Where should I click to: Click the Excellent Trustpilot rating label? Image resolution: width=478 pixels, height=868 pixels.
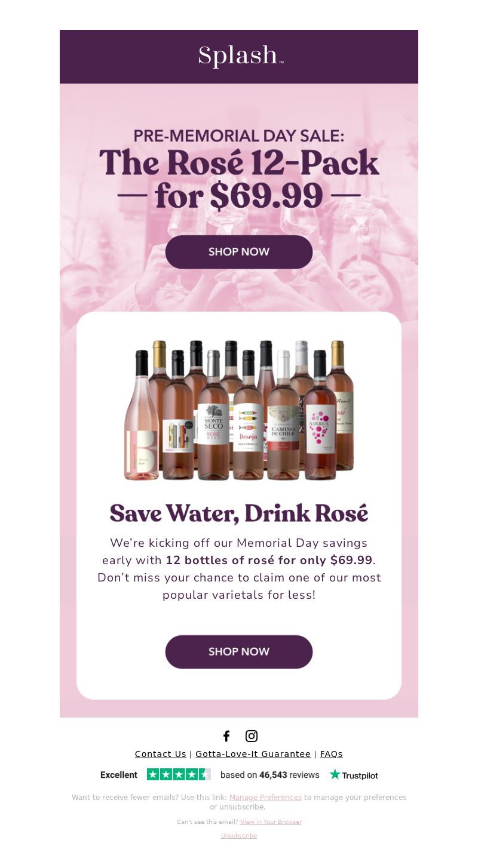pos(119,775)
